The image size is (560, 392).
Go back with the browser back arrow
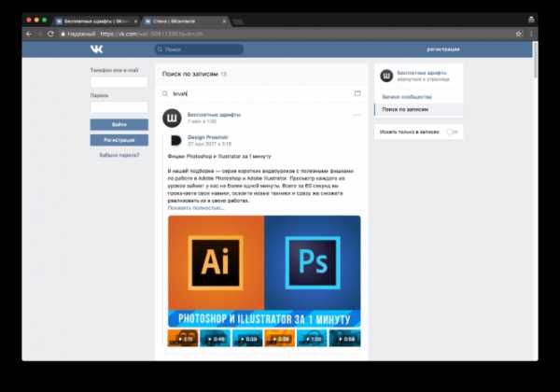coord(29,34)
